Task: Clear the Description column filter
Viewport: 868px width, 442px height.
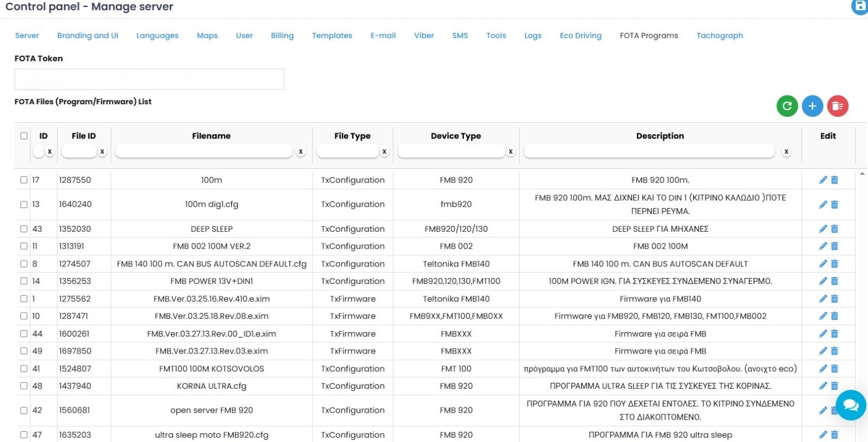Action: (x=786, y=151)
